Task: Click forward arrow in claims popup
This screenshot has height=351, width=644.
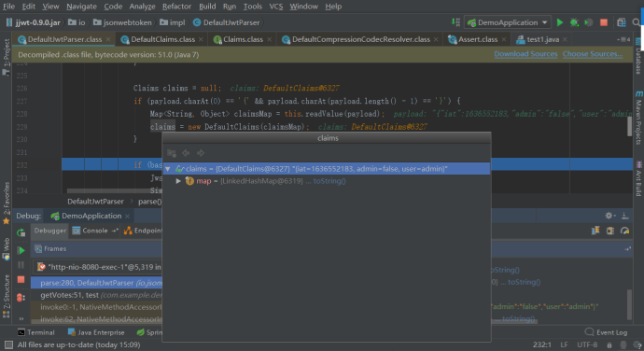Action: tap(201, 153)
